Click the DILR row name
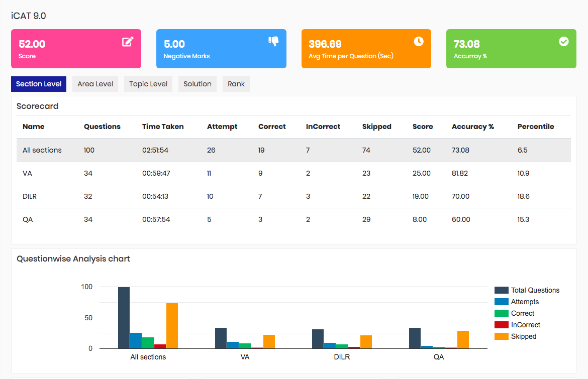The width and height of the screenshot is (588, 379). point(30,196)
